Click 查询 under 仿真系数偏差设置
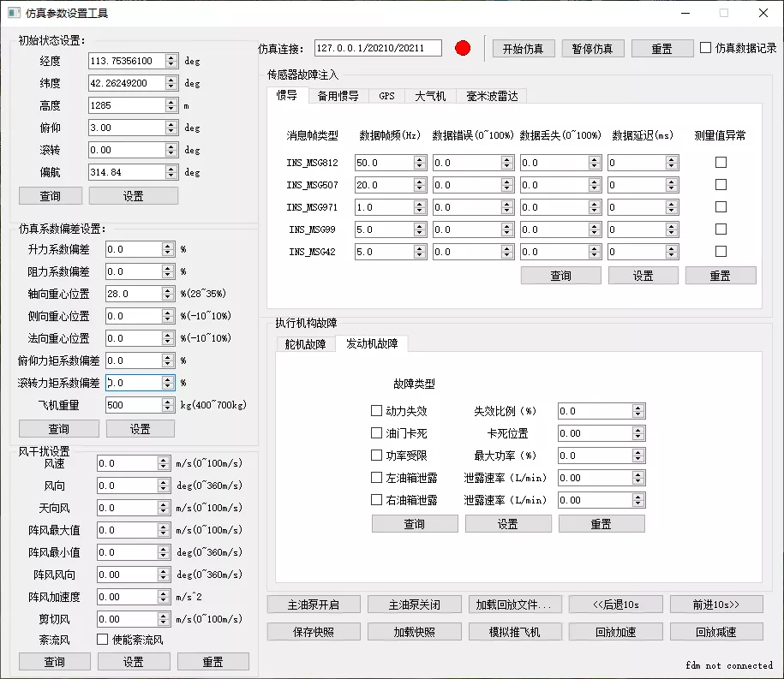The image size is (784, 679). [x=59, y=429]
